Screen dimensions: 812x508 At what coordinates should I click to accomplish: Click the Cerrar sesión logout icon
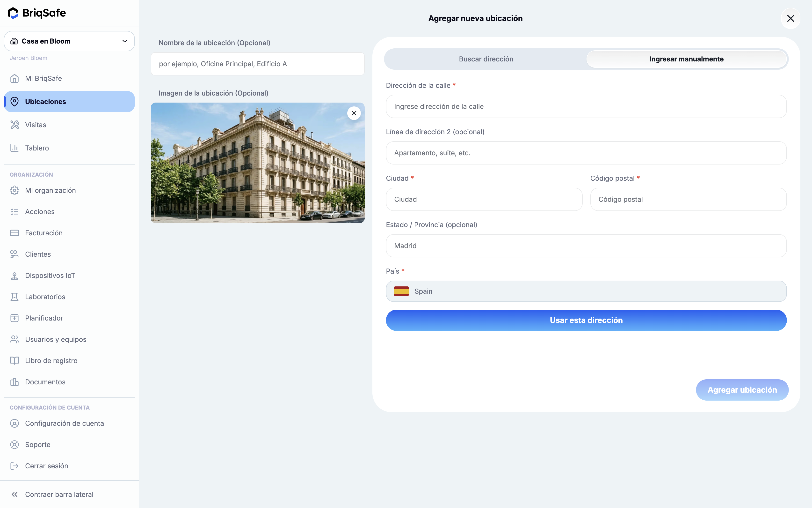click(x=14, y=466)
